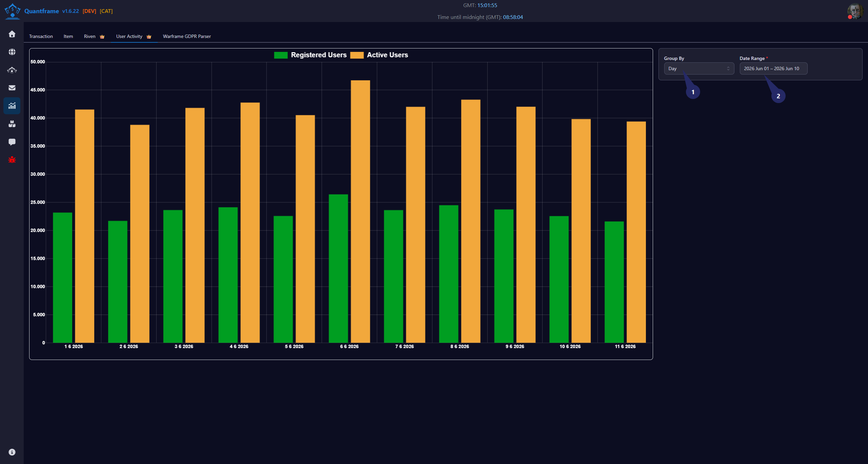Click the v1.6.22 version label
Screen dimensions: 868x464
click(x=71, y=11)
